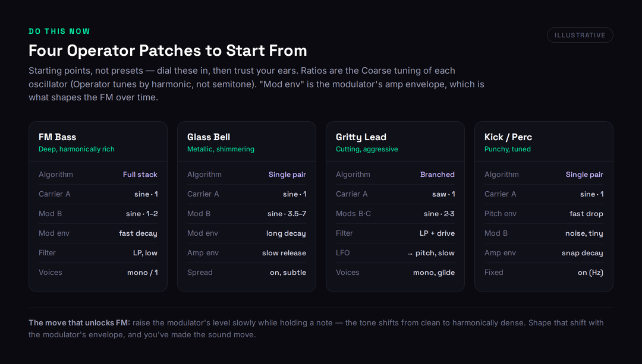
Task: Click the 'Fixed' row label
Action: coord(494,273)
